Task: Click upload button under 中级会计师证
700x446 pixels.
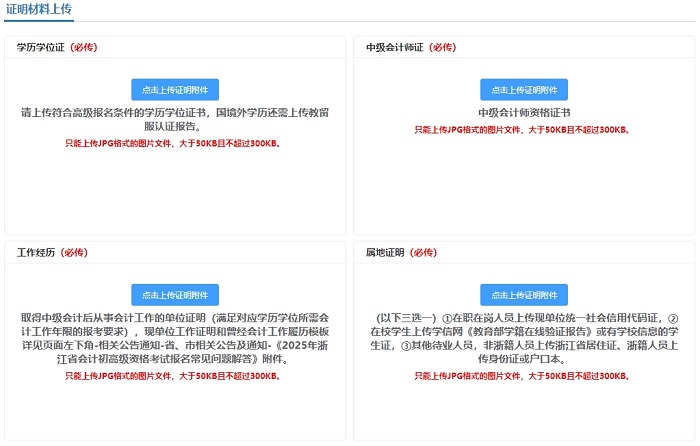Action: pyautogui.click(x=523, y=89)
